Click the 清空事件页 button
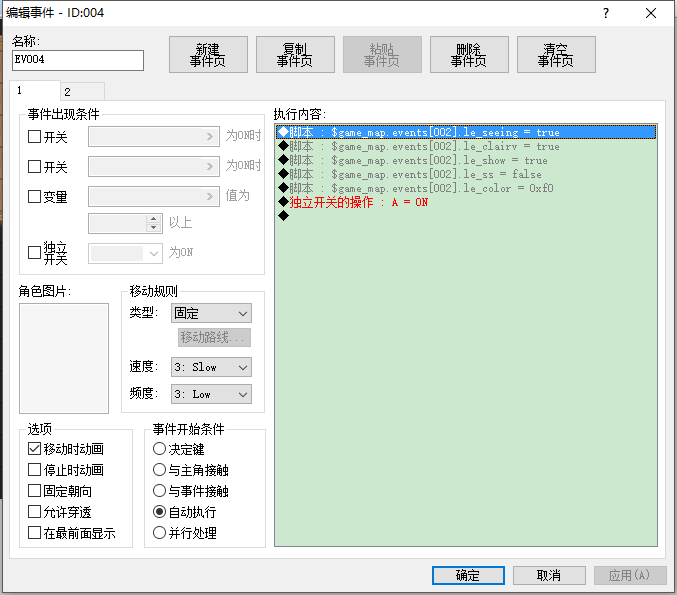Screen dimensions: 677x595 (x=556, y=54)
